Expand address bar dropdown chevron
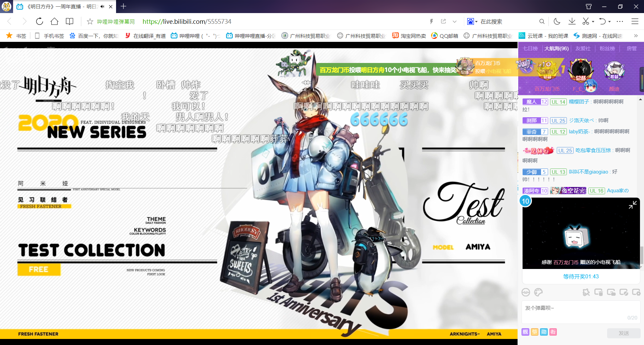The width and height of the screenshot is (644, 345). click(454, 21)
